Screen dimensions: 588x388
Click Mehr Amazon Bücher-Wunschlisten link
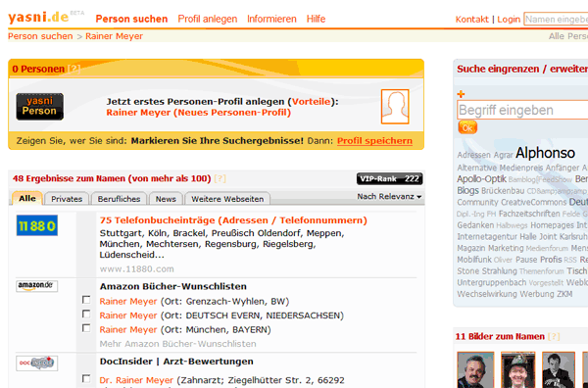pyautogui.click(x=177, y=344)
